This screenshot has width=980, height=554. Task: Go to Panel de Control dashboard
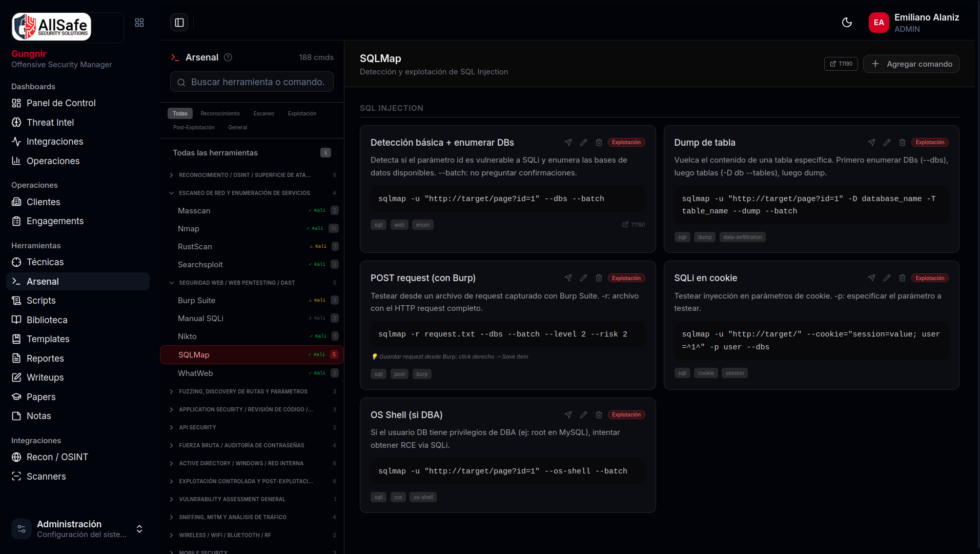(78, 103)
